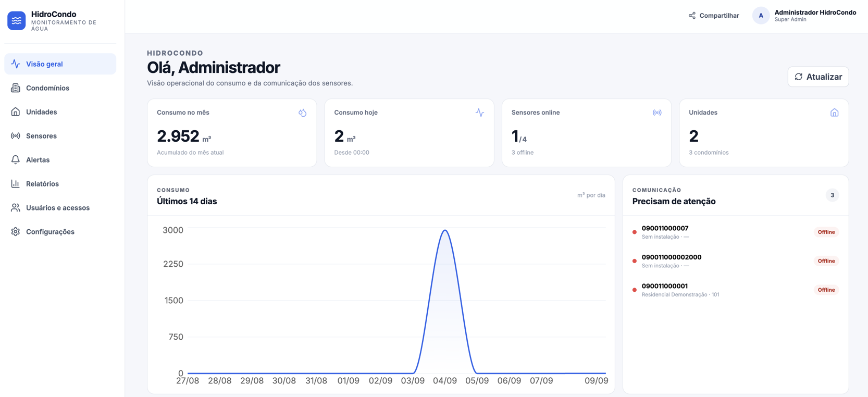Screen dimensions: 868x397
Task: Click the Unidades house icon in sidebar
Action: (16, 112)
